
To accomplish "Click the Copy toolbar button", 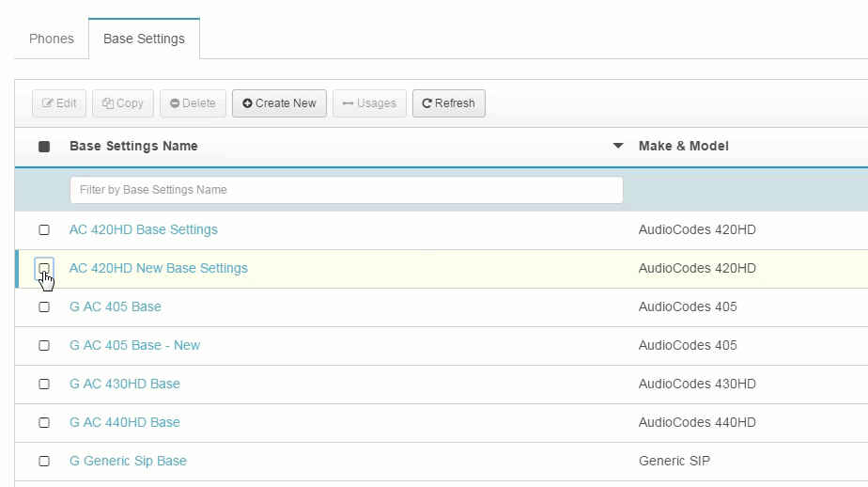I will click(x=123, y=103).
